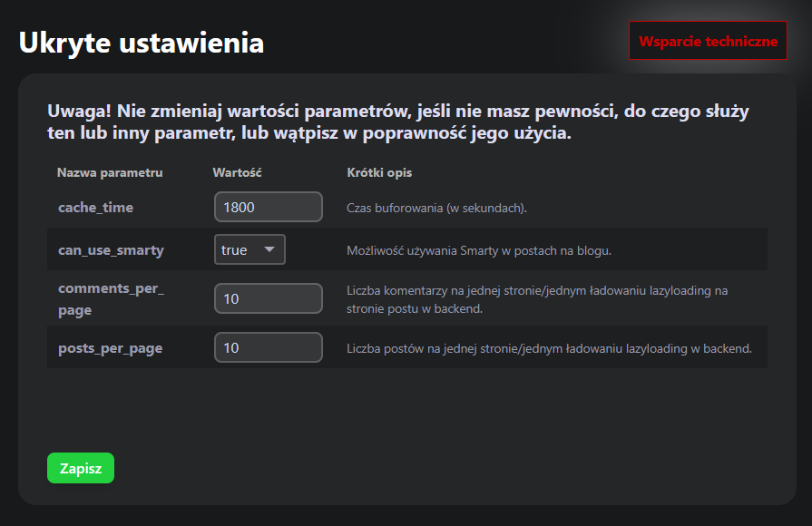The image size is (812, 526).
Task: Focus the cache_time value input field
Action: click(x=268, y=207)
